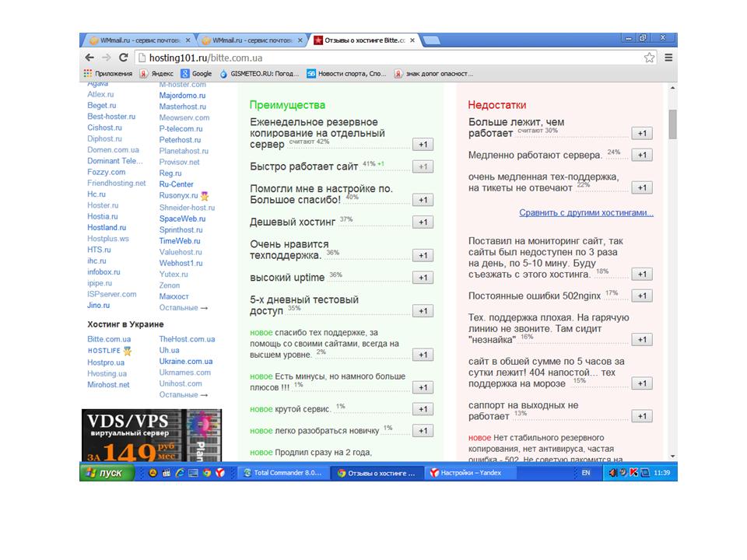Open Сравнить с другими хостингами link
Image resolution: width=747 pixels, height=560 pixels.
point(586,212)
